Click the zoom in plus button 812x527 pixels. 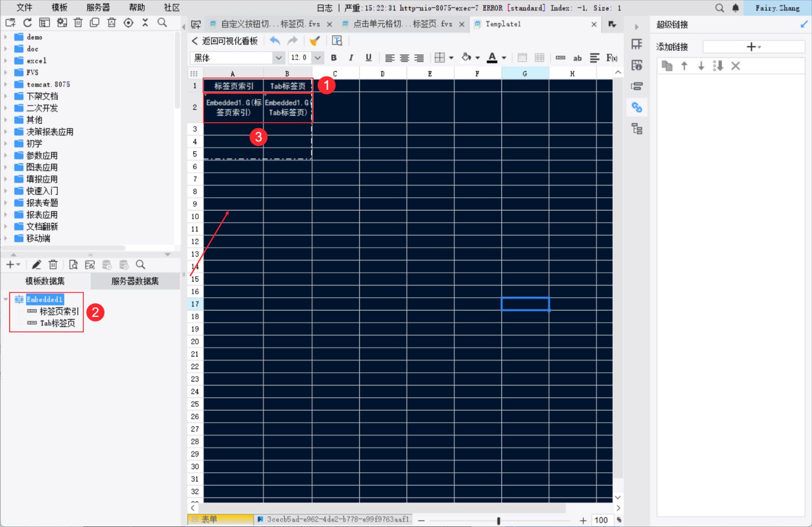tap(583, 520)
